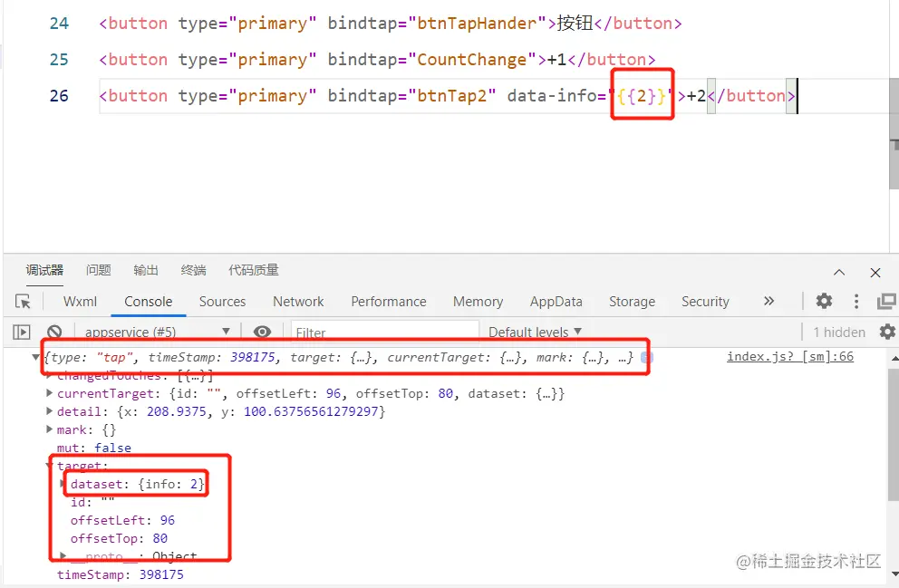This screenshot has height=588, width=899.
Task: Collapse the target property
Action: (x=49, y=465)
